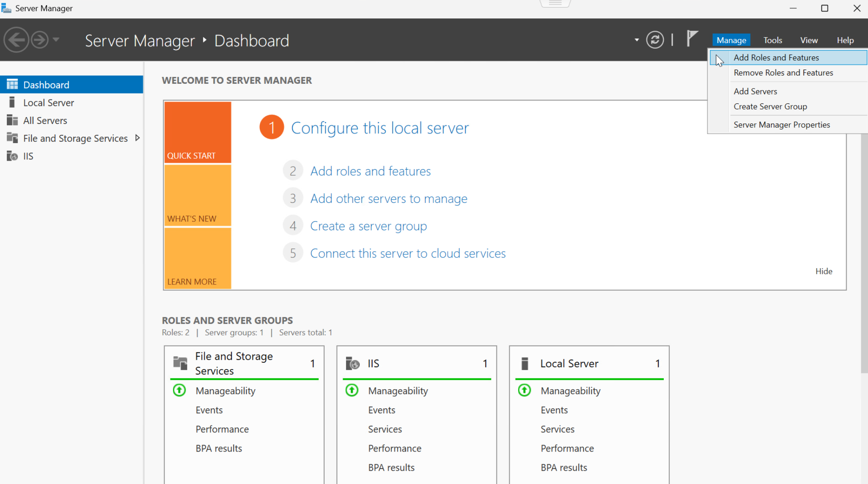Open dropdown arrow left of refresh

pyautogui.click(x=636, y=40)
